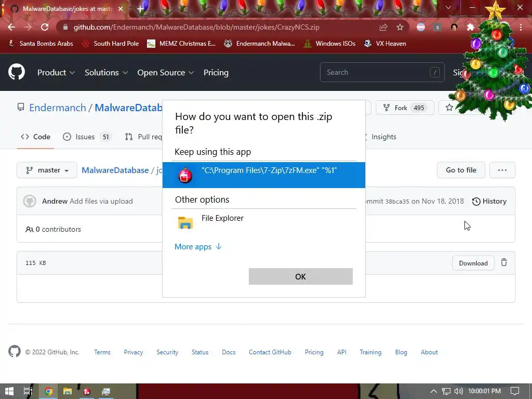
Task: Click Andrew's avatar in the commit row
Action: click(30, 201)
